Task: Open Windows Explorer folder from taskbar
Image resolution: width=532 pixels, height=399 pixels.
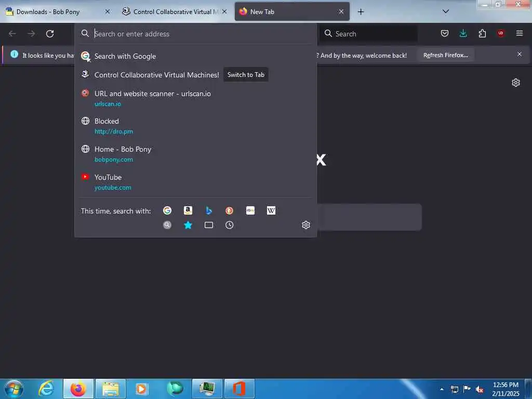Action: pyautogui.click(x=111, y=389)
